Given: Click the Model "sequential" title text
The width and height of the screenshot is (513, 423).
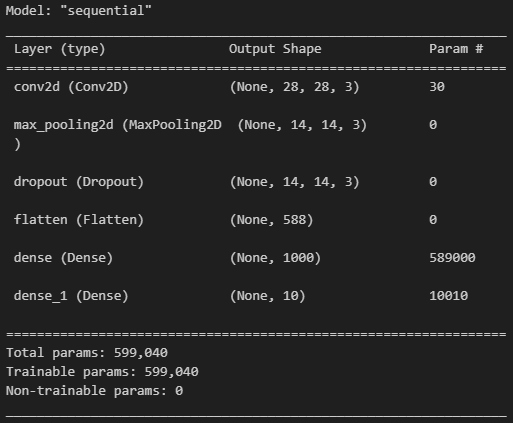Looking at the screenshot, I should pyautogui.click(x=79, y=11).
